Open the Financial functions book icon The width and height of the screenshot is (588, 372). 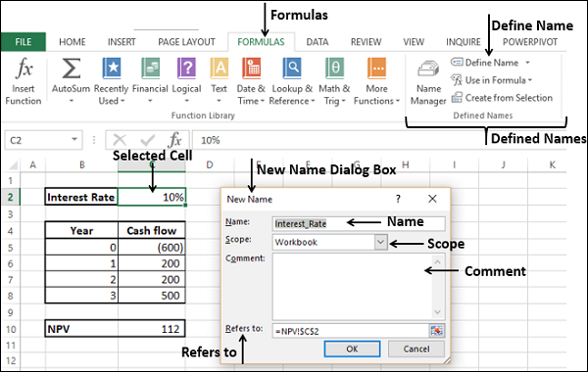(x=150, y=69)
